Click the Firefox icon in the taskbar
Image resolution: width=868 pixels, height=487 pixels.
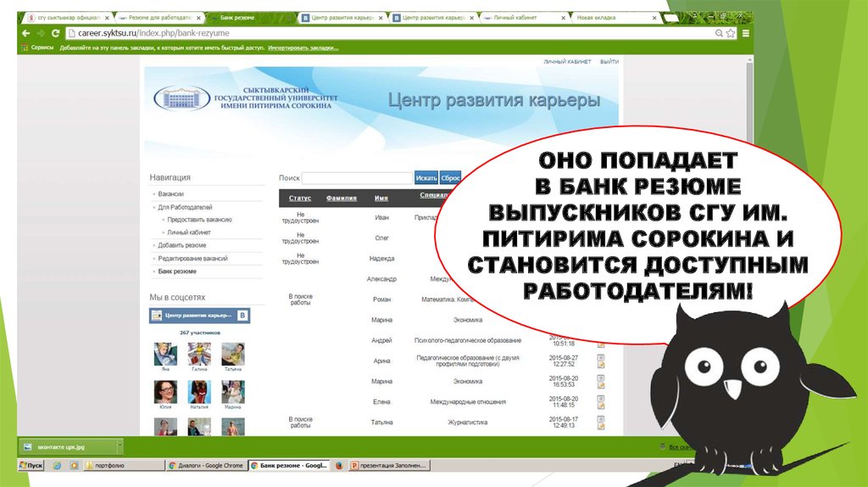tap(339, 466)
